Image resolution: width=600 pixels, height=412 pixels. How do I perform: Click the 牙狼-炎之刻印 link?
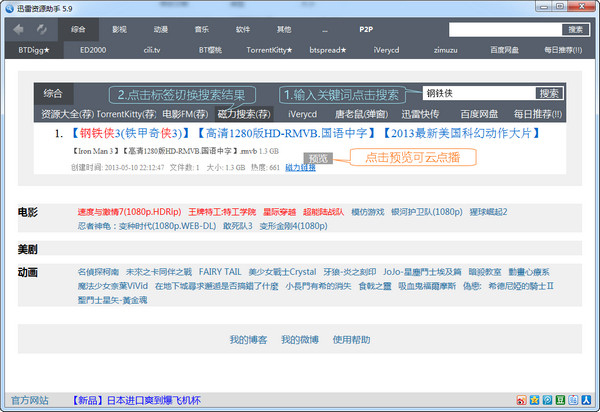coord(350,272)
